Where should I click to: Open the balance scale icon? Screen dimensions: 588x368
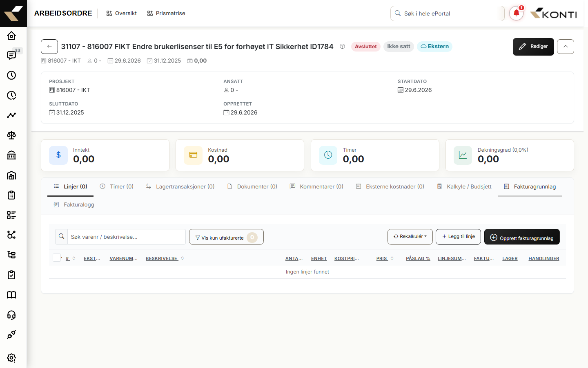click(11, 135)
